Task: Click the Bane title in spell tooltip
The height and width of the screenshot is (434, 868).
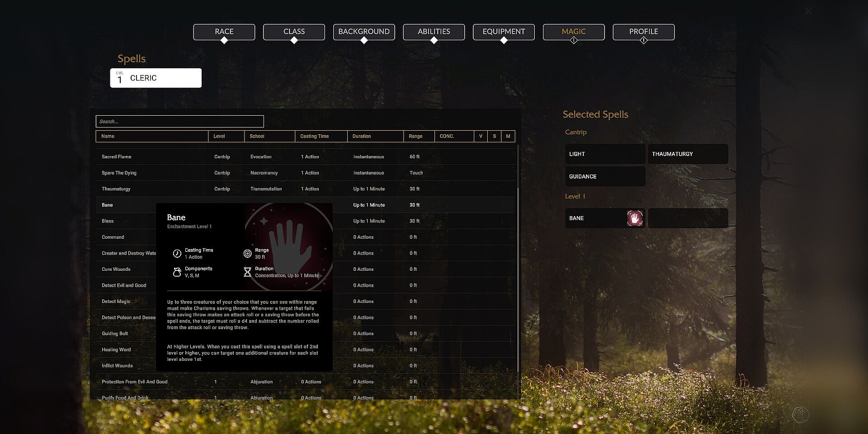Action: [x=176, y=217]
